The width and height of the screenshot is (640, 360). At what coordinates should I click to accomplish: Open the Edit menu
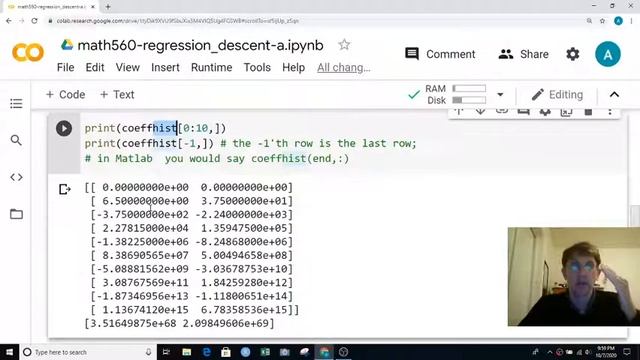95,67
